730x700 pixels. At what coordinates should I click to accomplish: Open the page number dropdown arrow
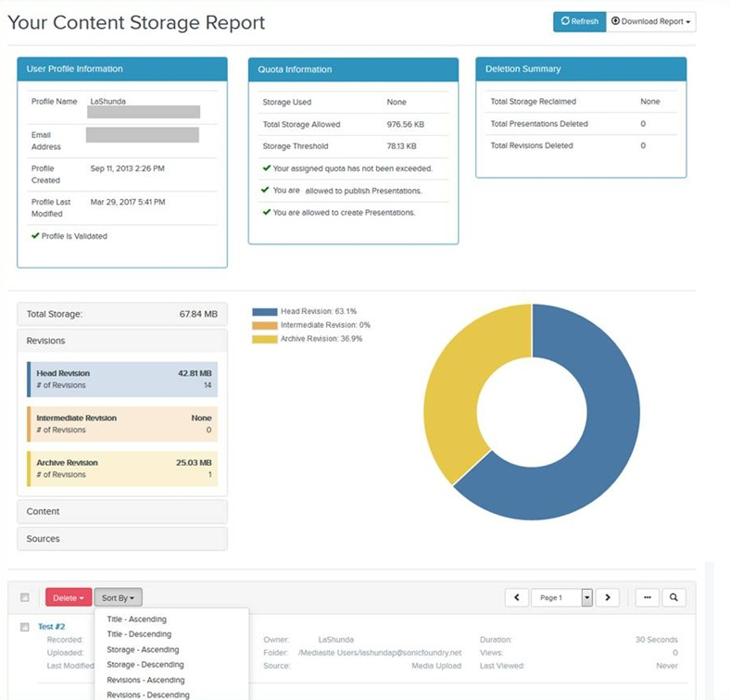tap(586, 598)
